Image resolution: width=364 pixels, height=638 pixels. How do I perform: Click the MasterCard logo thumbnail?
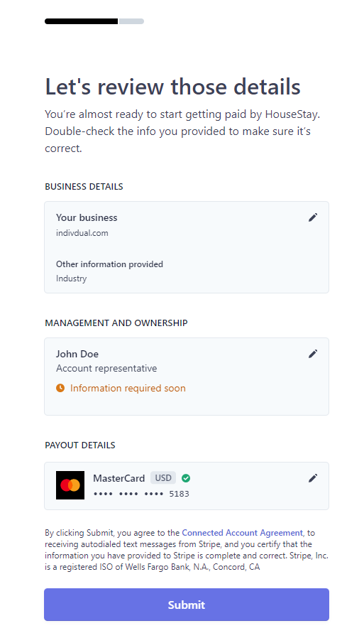coord(70,485)
